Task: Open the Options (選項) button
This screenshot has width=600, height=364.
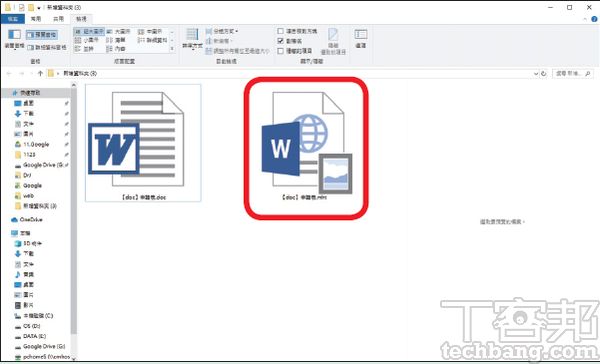Action: coord(360,39)
